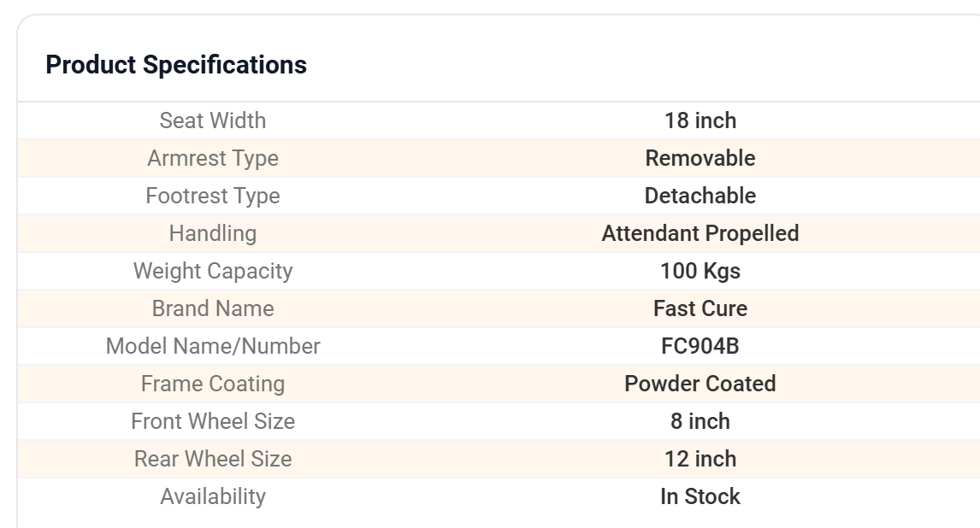Viewport: 980px width, 528px height.
Task: Click the Brand Name label
Action: tap(213, 308)
